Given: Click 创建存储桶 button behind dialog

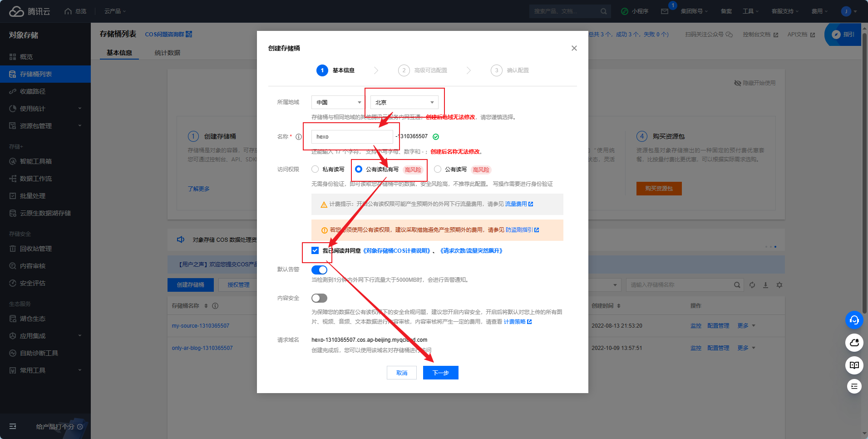Looking at the screenshot, I should (191, 285).
